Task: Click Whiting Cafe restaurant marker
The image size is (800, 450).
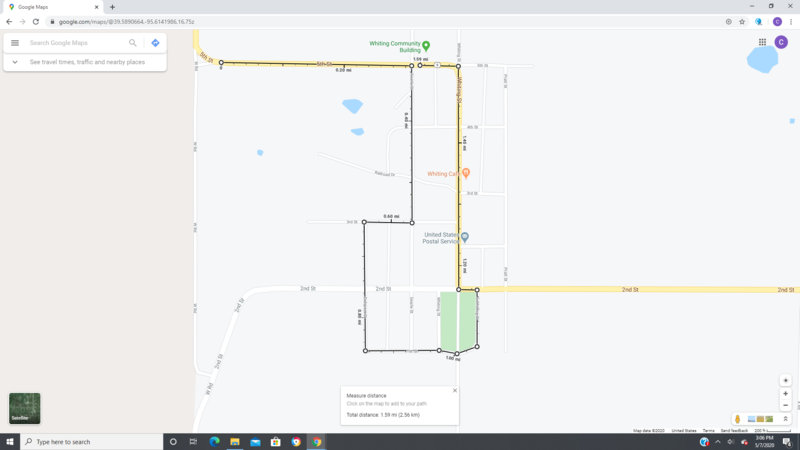Action: [x=466, y=173]
